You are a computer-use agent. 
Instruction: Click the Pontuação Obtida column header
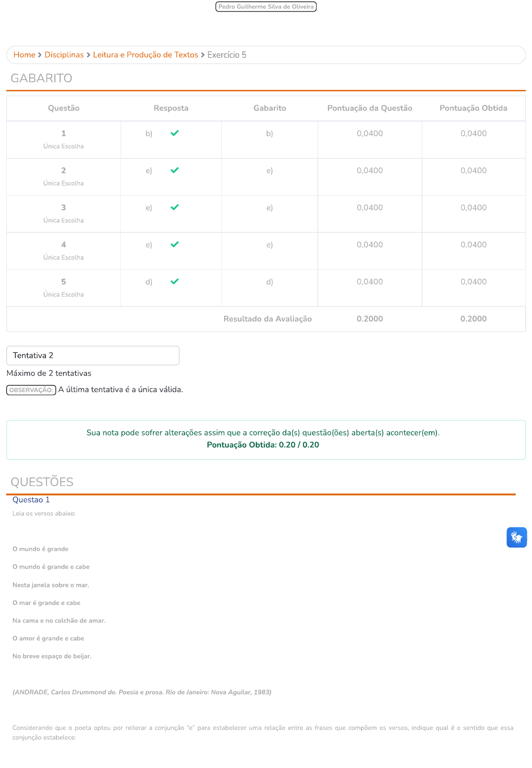473,108
